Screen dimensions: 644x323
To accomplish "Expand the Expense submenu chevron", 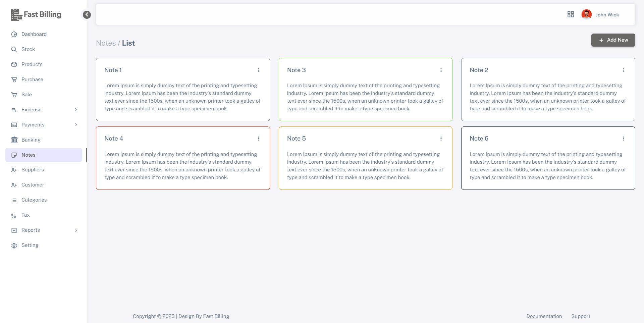I will 76,110.
